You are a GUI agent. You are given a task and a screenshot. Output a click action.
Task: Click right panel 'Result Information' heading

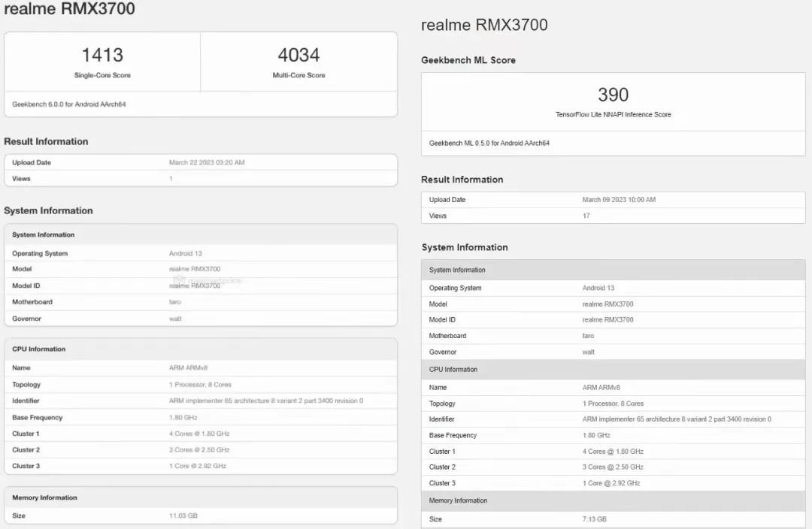tap(462, 180)
